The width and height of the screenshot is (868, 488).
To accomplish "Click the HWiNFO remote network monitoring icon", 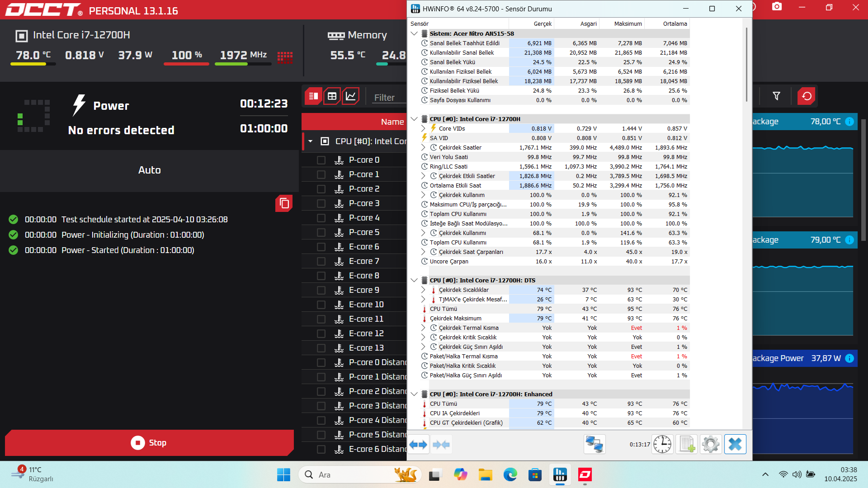I will tap(594, 445).
